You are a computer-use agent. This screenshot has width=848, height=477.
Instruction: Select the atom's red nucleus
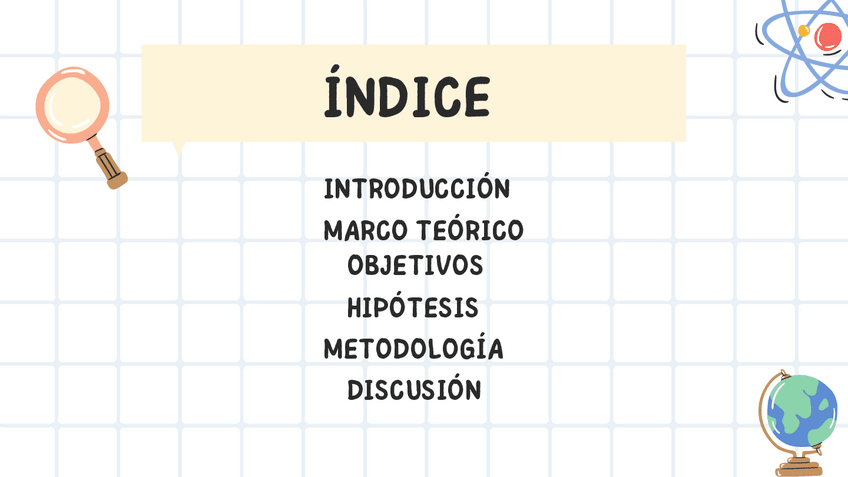(828, 38)
